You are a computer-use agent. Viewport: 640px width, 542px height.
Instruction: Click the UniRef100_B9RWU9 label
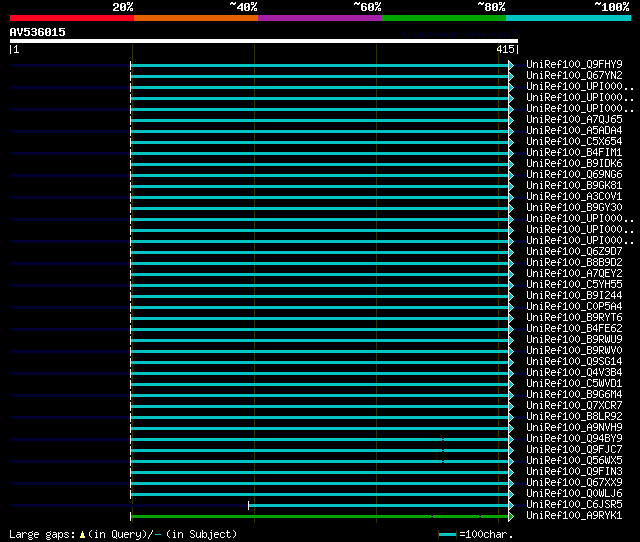(574, 340)
